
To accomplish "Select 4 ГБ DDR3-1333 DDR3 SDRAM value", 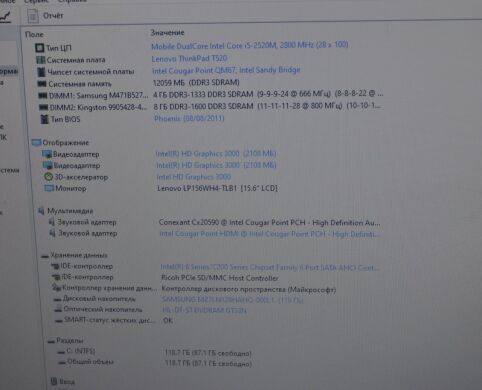I will click(268, 94).
